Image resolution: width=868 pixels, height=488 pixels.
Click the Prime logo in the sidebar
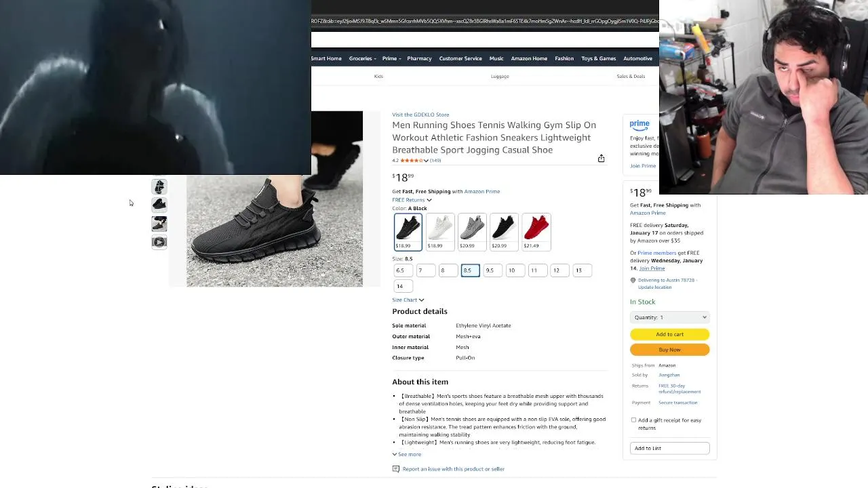(639, 125)
